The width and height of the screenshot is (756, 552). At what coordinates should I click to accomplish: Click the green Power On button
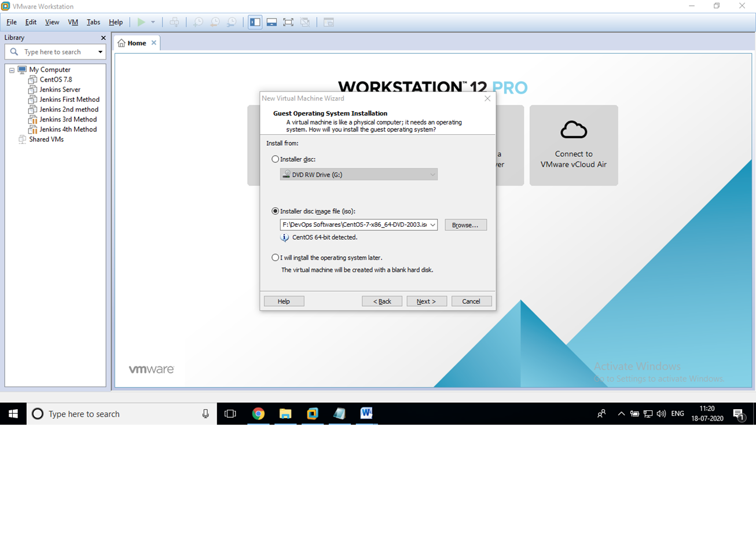(142, 22)
